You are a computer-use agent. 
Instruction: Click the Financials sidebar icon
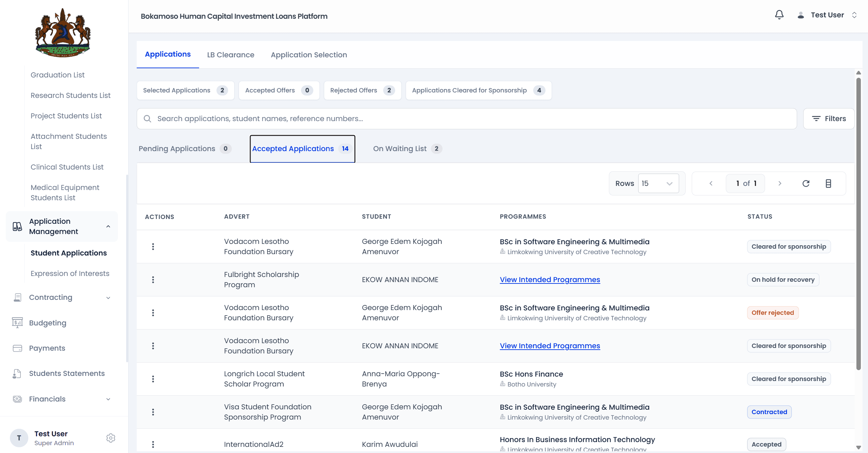[x=17, y=399]
